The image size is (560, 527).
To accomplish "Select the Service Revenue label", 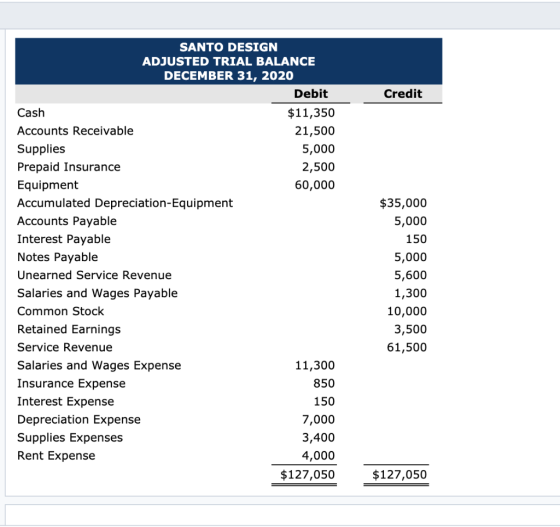I will tap(65, 347).
